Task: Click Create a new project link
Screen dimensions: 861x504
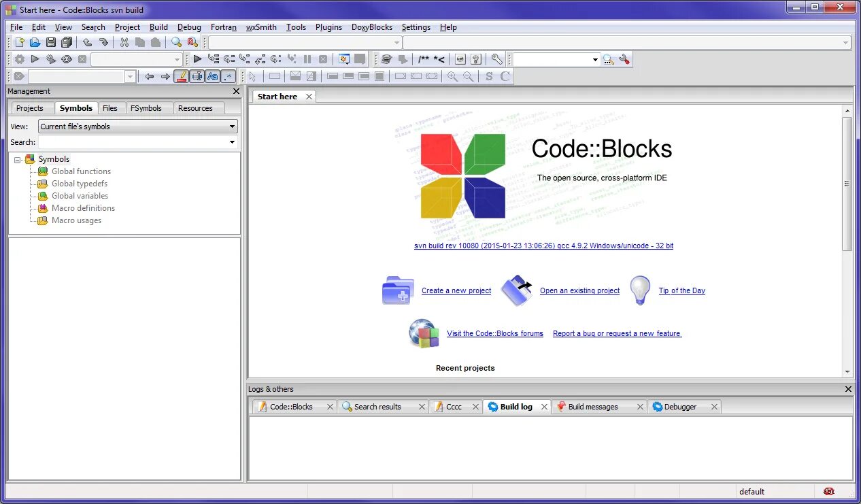Action: [456, 290]
